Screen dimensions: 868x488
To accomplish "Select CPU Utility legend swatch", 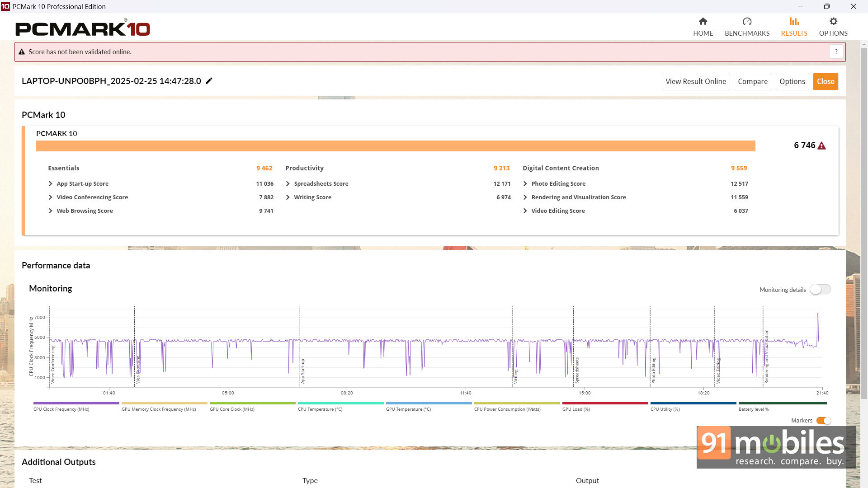I will coord(693,403).
